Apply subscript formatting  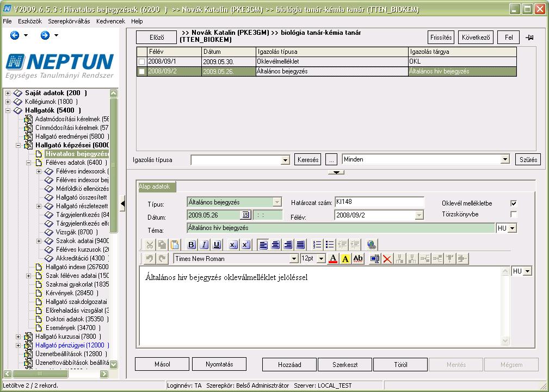coord(233,245)
